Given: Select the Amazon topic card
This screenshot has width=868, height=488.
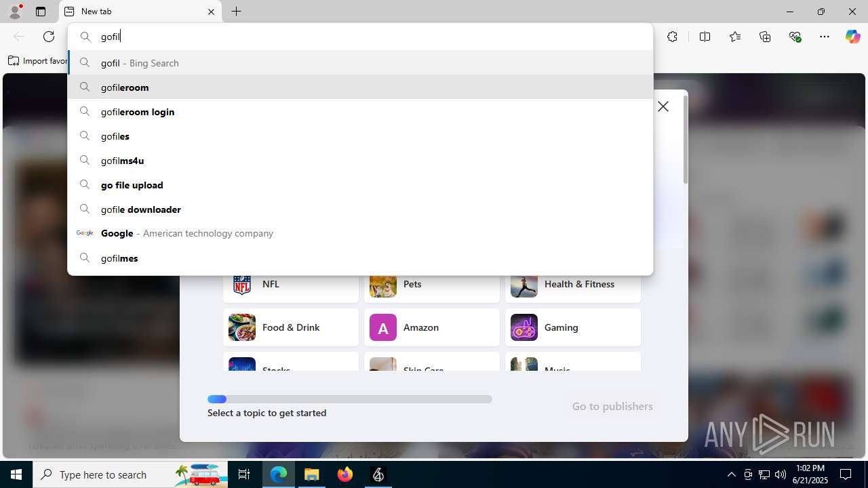Looking at the screenshot, I should (432, 327).
